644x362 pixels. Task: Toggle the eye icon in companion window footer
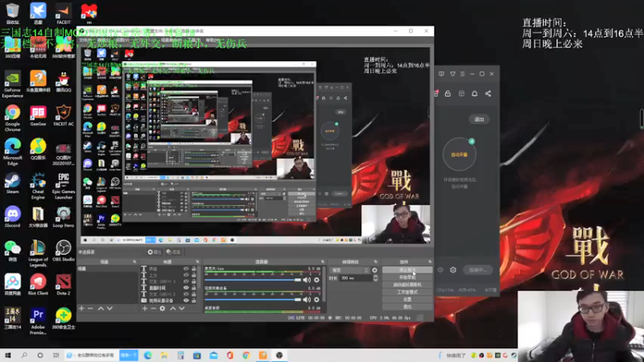click(x=440, y=270)
